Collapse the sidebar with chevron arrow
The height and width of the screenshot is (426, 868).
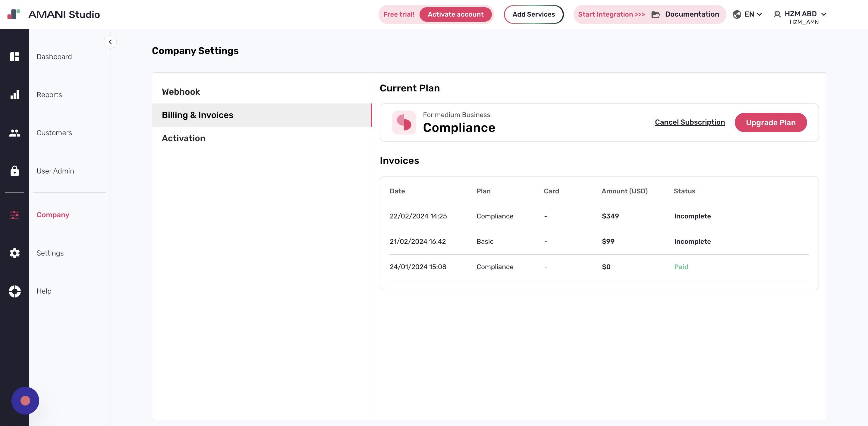point(110,42)
